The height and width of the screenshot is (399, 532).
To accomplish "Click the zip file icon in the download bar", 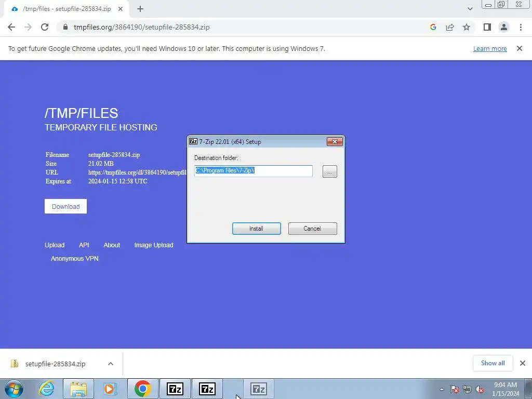I will tap(14, 363).
